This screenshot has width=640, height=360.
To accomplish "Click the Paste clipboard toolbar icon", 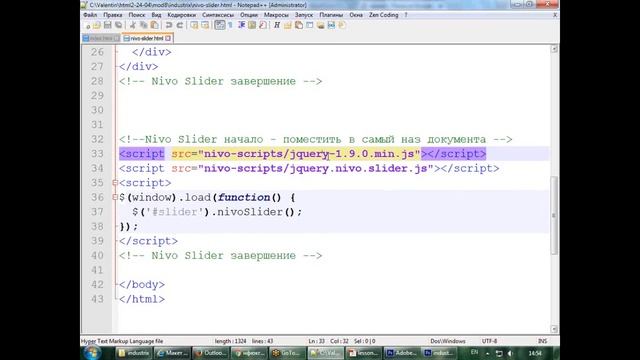I will point(155,25).
